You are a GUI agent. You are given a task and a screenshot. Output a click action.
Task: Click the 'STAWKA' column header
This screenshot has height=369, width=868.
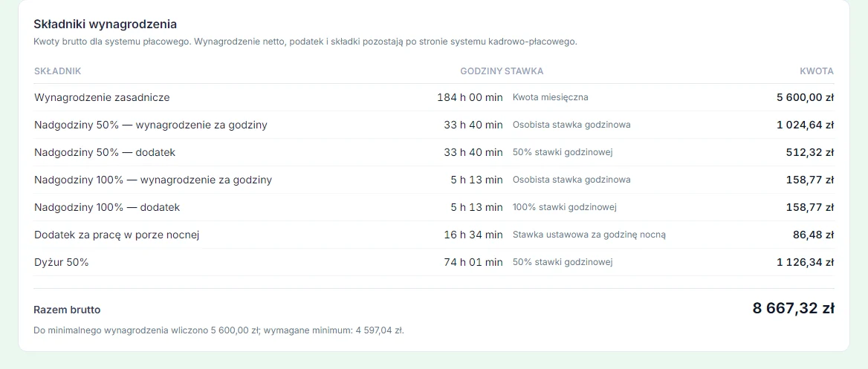point(524,71)
